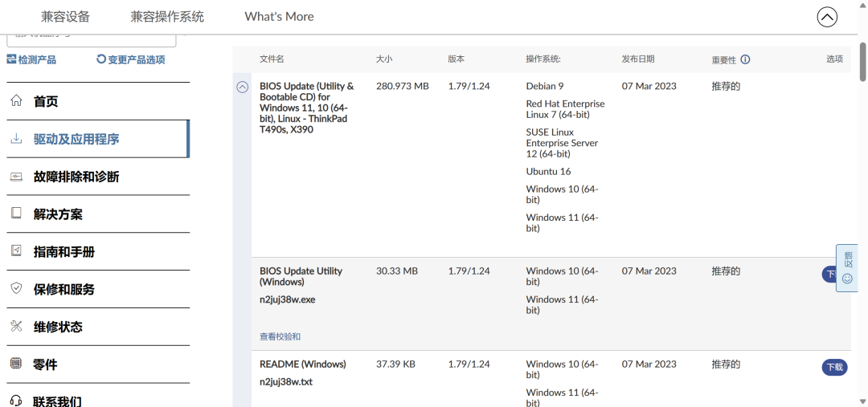This screenshot has width=868, height=407.
Task: Click the BIOS Update (Utility & Bootable CD) title
Action: click(307, 108)
